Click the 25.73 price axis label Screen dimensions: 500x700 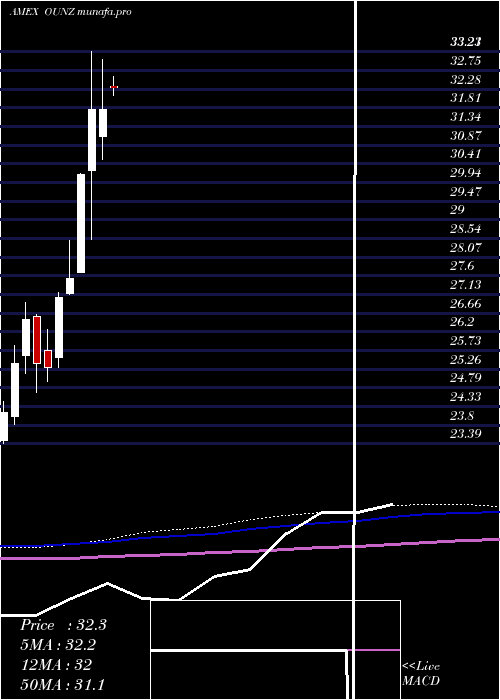tap(466, 341)
